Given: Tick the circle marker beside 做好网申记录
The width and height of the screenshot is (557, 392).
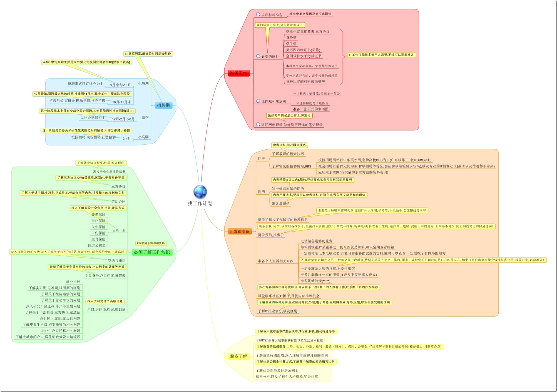Looking at the screenshot, I should click(x=258, y=125).
